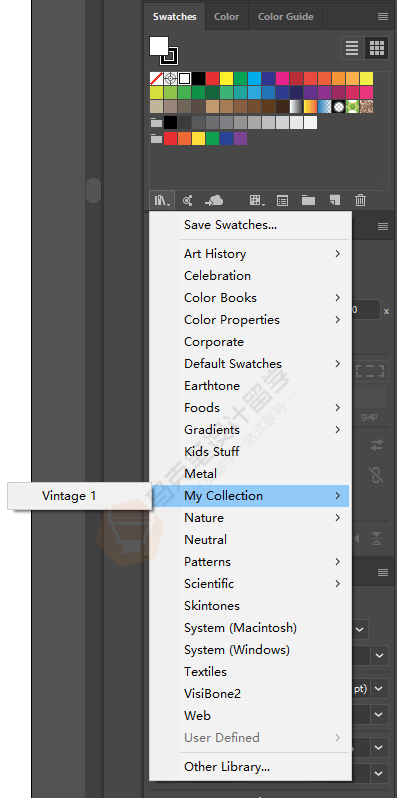397x798 pixels.
Task: Activate the stroke box under fill
Action: pyautogui.click(x=169, y=55)
